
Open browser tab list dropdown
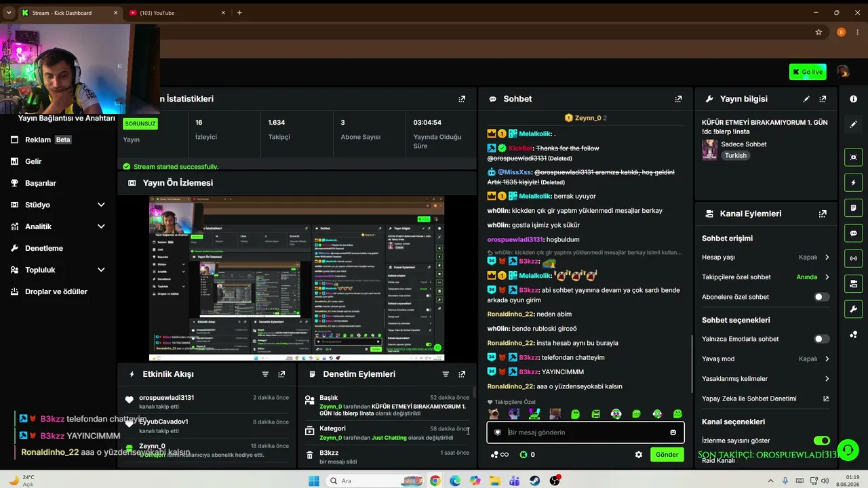9,13
